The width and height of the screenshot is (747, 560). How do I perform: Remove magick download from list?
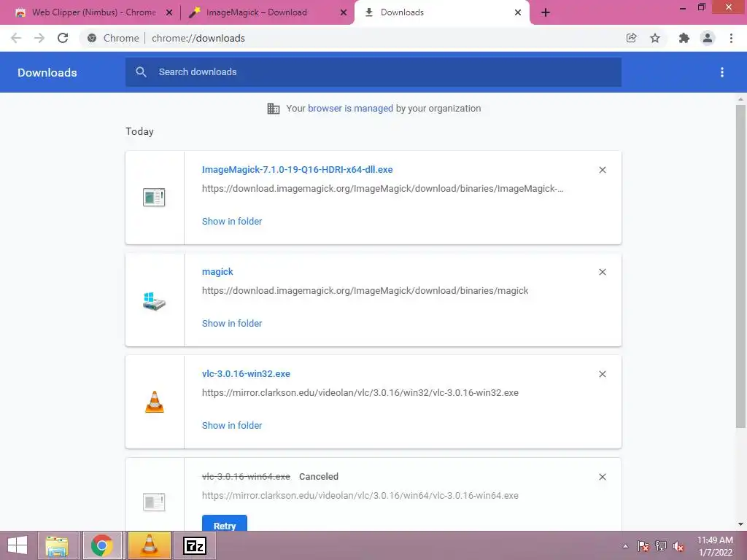tap(602, 272)
